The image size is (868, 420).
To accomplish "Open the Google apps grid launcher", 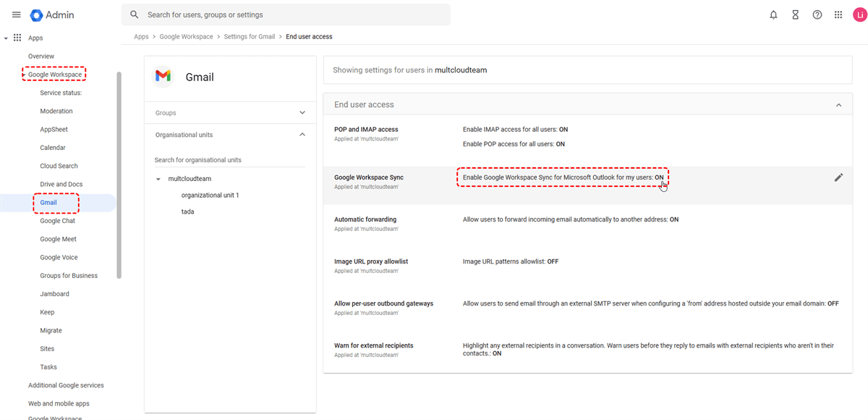I will [x=838, y=14].
